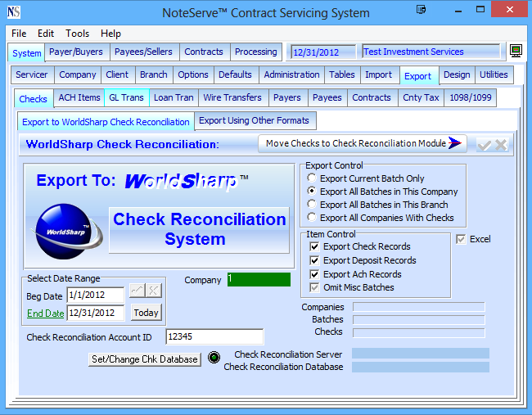Screen dimensions: 532x415
Task: Choose Export All Batches in This Branch
Action: tap(312, 205)
